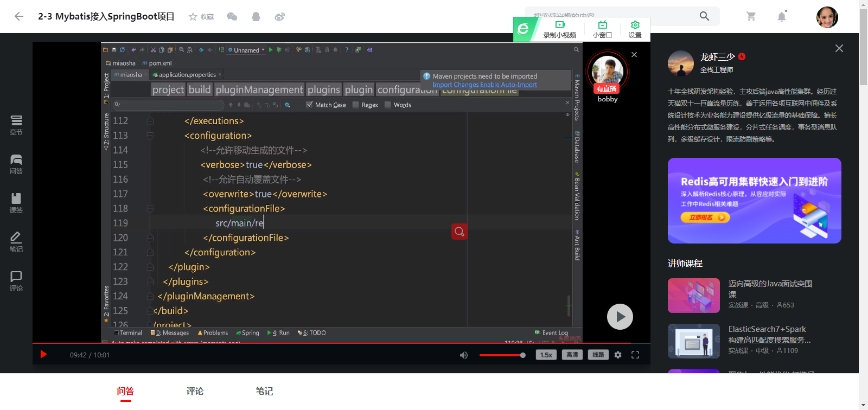Open the 笔记 notes sidebar panel

click(16, 242)
